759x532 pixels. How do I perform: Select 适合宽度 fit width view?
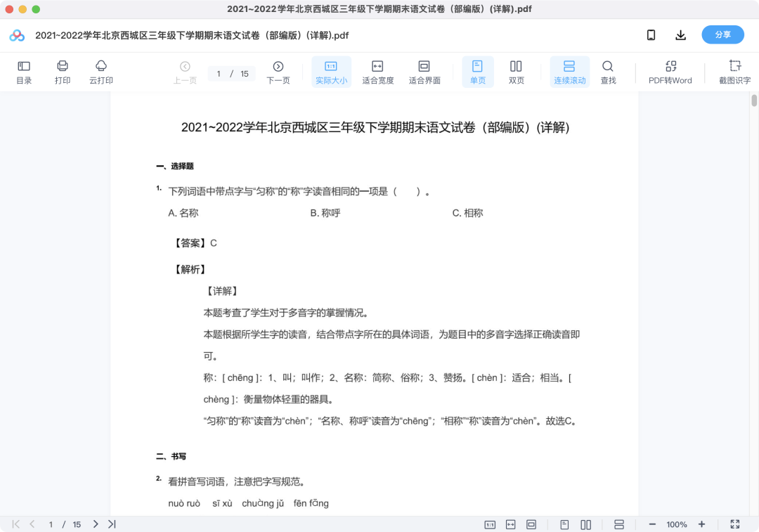377,72
